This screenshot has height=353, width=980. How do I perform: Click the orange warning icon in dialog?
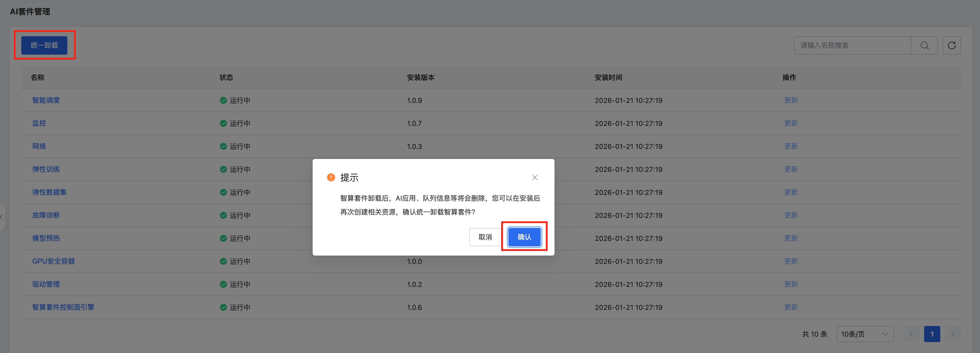click(x=331, y=177)
